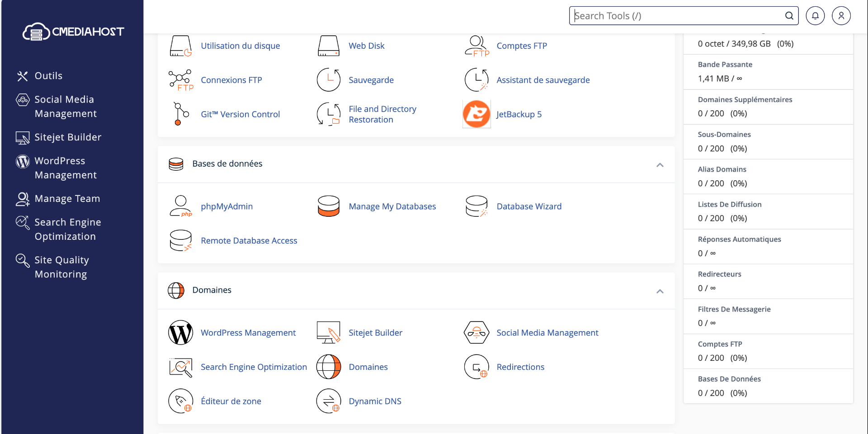Open the Assistant de sauvegarde link
Image resolution: width=868 pixels, height=434 pixels.
pos(543,80)
